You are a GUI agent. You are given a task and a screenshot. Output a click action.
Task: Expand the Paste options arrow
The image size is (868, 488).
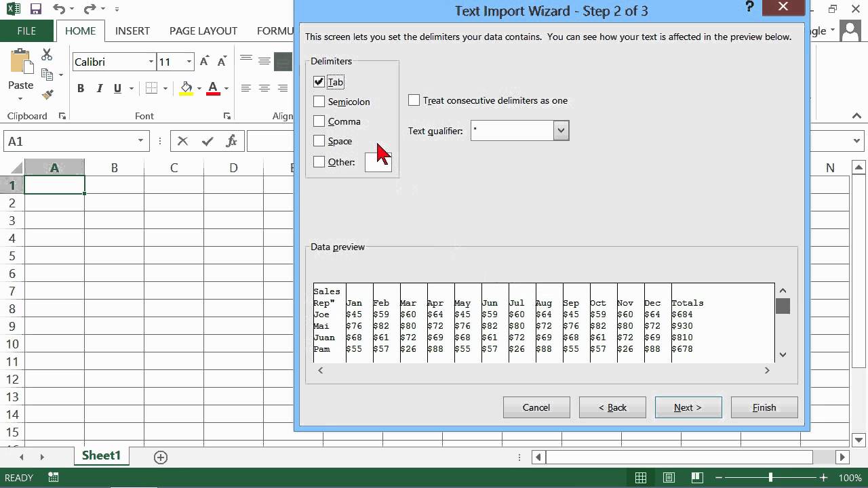coord(20,98)
